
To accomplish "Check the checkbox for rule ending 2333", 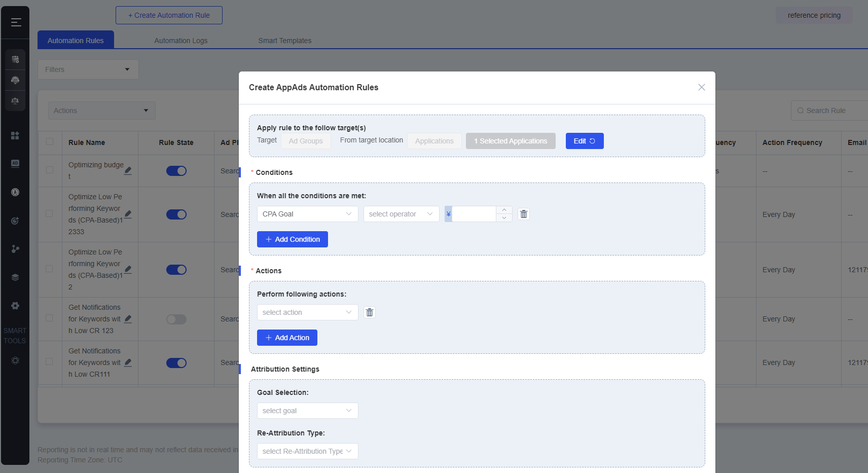I will click(x=50, y=213).
